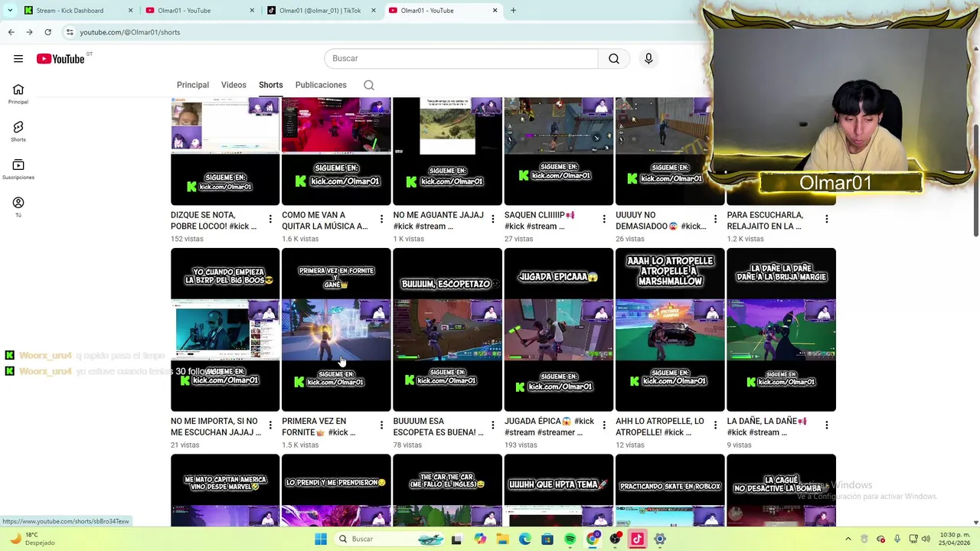The width and height of the screenshot is (980, 551).
Task: Search within channel using magnifier icon
Action: 369,85
